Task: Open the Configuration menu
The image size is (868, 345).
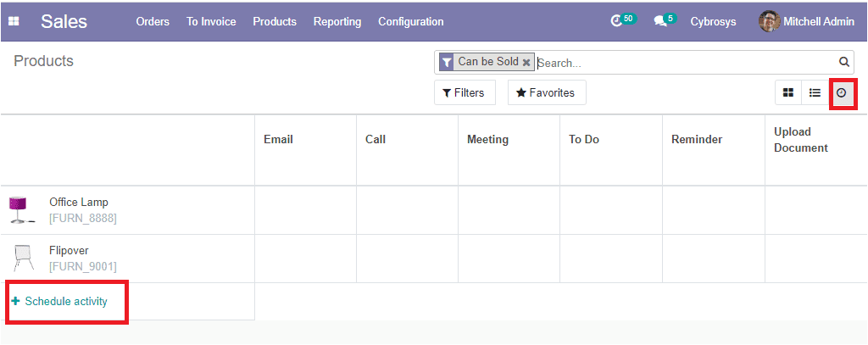Action: click(x=411, y=21)
